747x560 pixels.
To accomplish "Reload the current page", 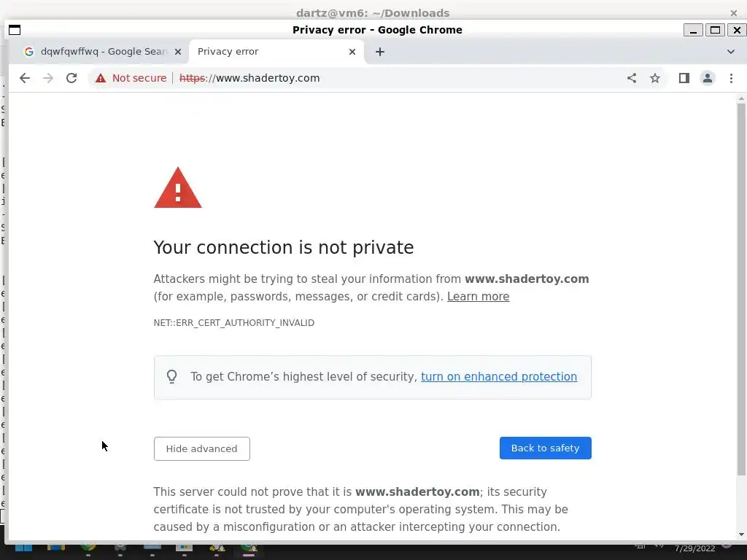I will pyautogui.click(x=71, y=78).
